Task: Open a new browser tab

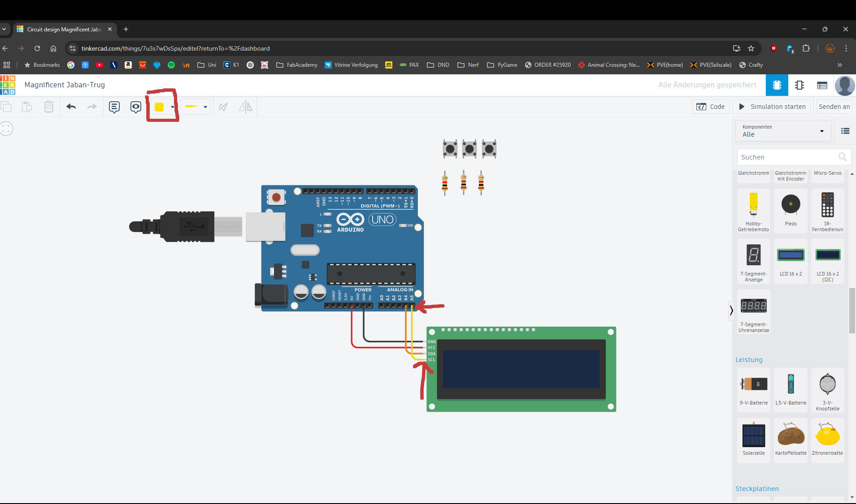Action: point(126,29)
